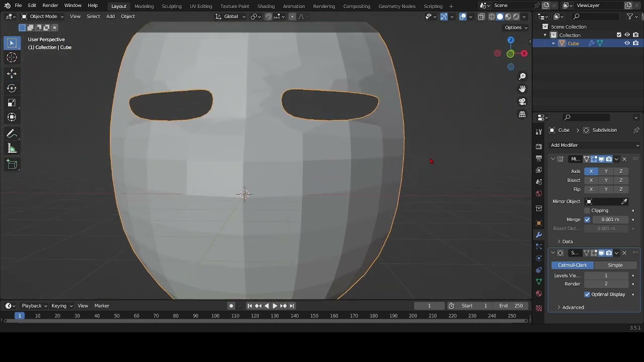Viewport: 644px width, 362px height.
Task: Adjust the Merge distance 0.001 m field
Action: (610, 220)
